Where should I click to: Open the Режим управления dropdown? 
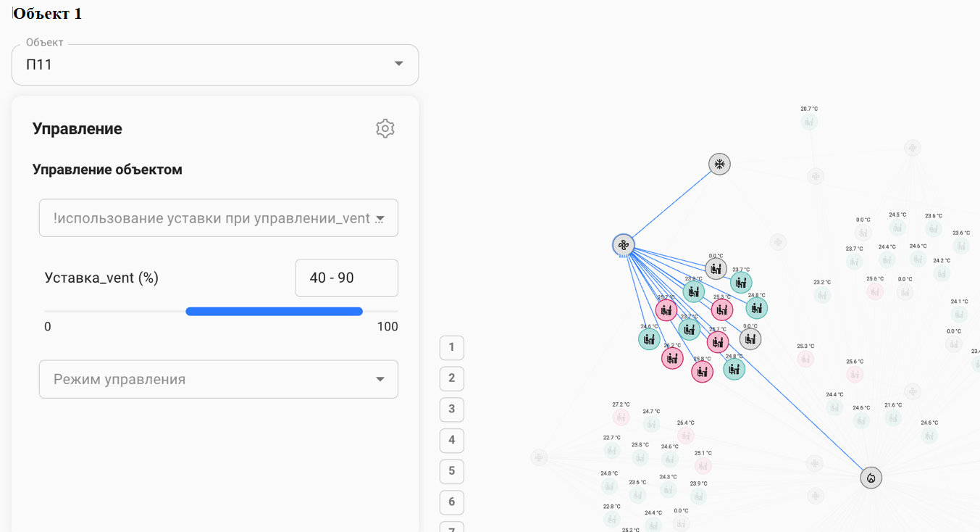pyautogui.click(x=219, y=379)
